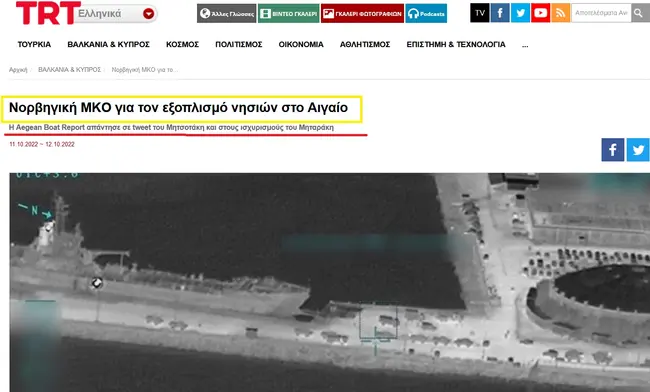The image size is (650, 392).
Task: Open the ΒΙΝΤΕΟ ΓΚΑΛΕΡΙ video gallery
Action: [289, 14]
